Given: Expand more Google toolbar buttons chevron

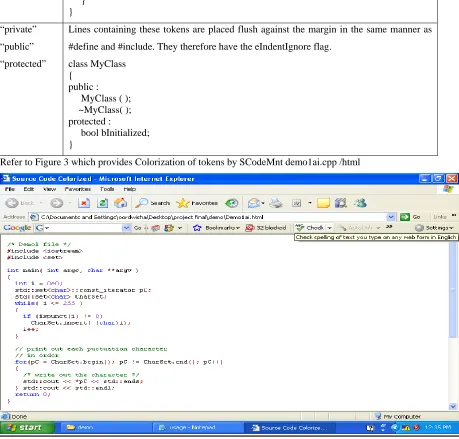Looking at the screenshot, I should pyautogui.click(x=389, y=227).
